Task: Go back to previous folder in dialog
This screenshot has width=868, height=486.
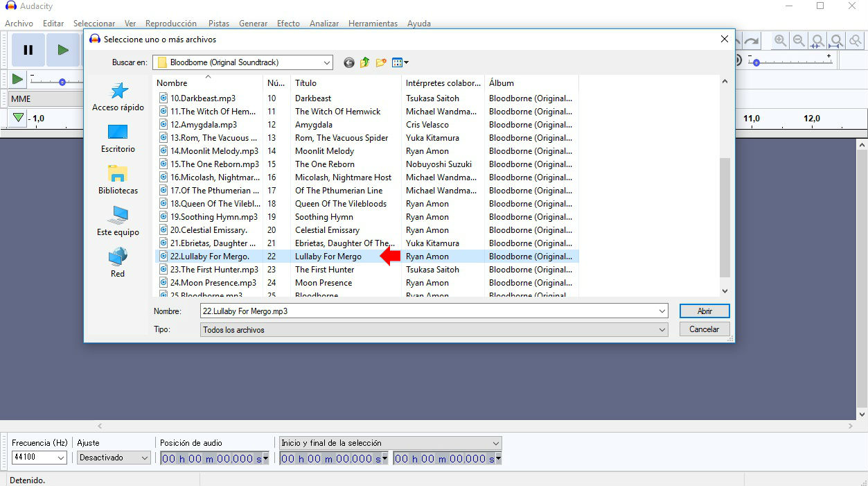Action: pos(349,62)
